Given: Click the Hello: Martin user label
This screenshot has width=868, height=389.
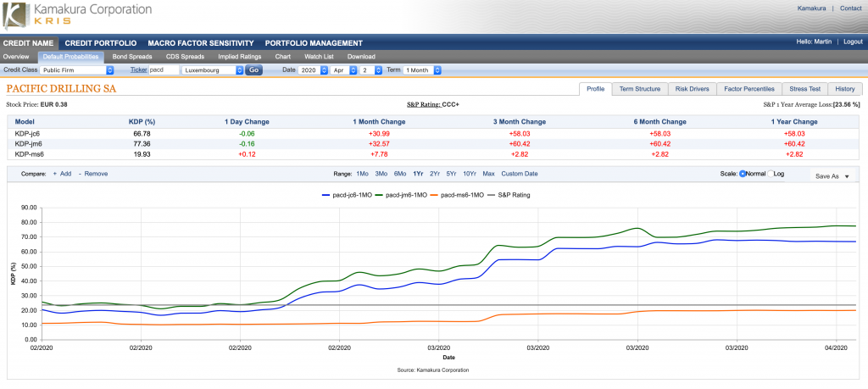Looking at the screenshot, I should click(x=814, y=42).
